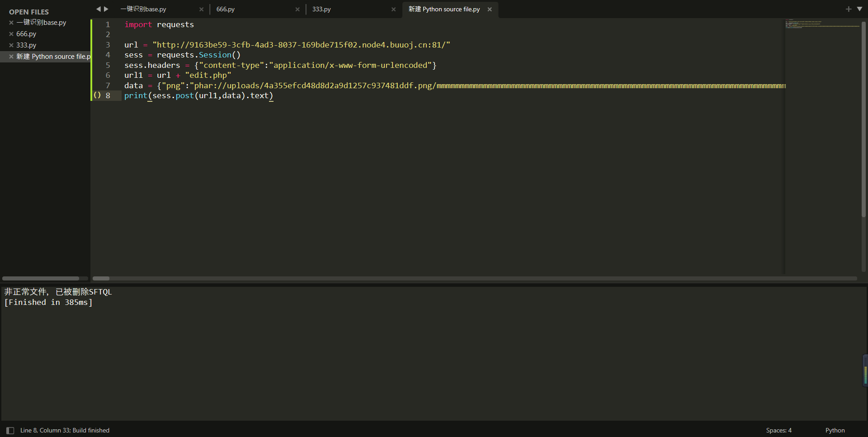Image resolution: width=868 pixels, height=437 pixels.
Task: Click the "edit.php" string on line 6
Action: pos(208,75)
